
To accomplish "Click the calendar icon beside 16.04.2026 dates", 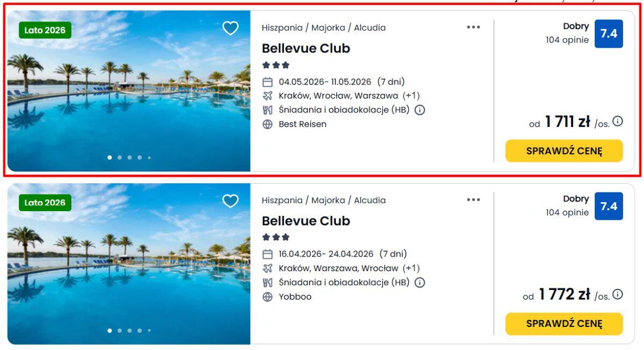I will 267,254.
